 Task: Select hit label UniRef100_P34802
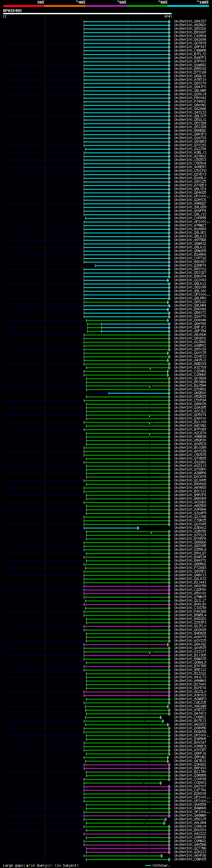coord(190,102)
